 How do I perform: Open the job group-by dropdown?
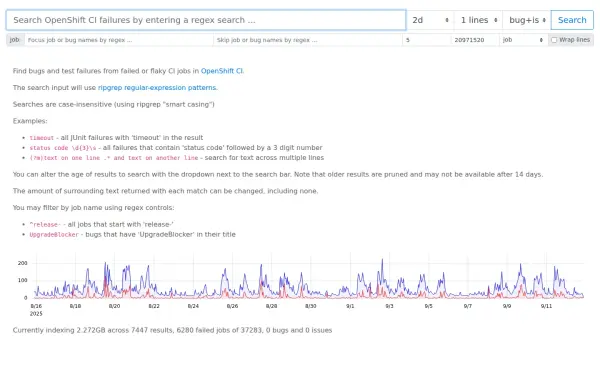click(x=523, y=40)
